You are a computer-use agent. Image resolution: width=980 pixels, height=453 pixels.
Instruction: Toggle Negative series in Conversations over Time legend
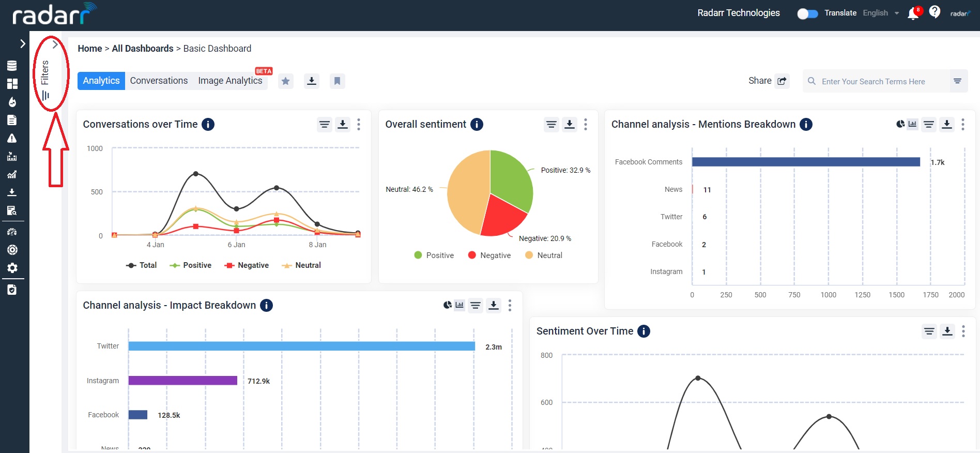click(247, 265)
